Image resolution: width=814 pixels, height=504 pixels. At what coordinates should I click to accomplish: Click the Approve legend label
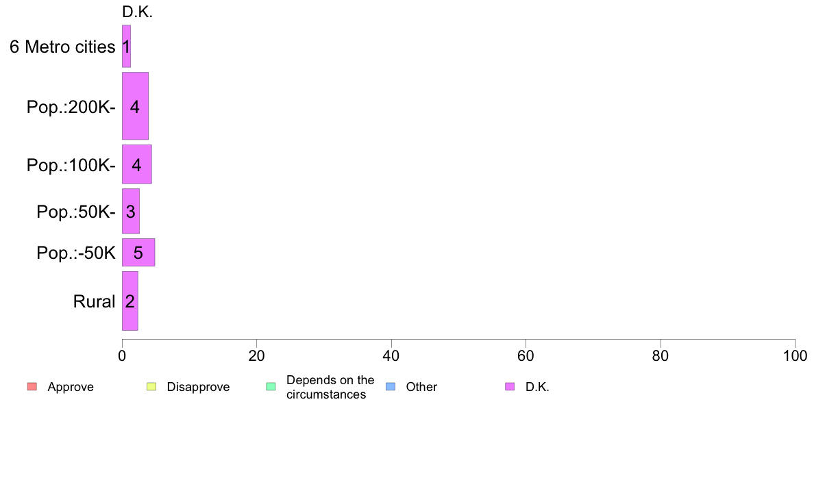click(x=71, y=387)
